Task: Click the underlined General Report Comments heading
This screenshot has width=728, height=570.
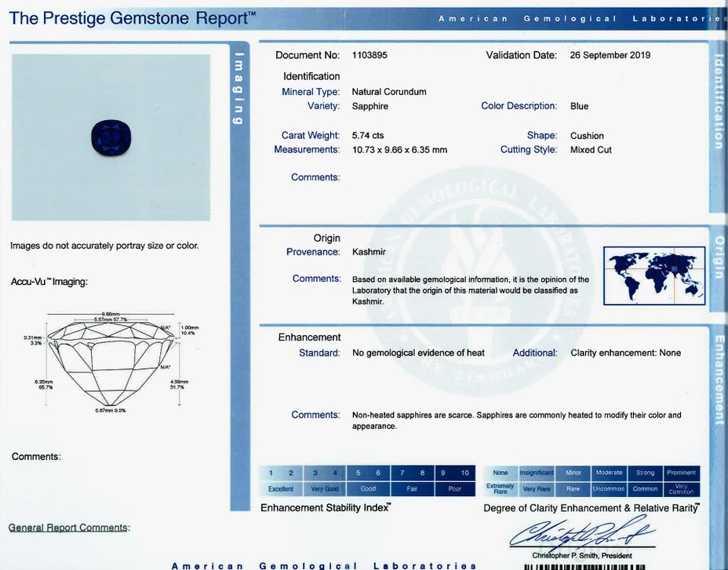Action: [x=69, y=528]
